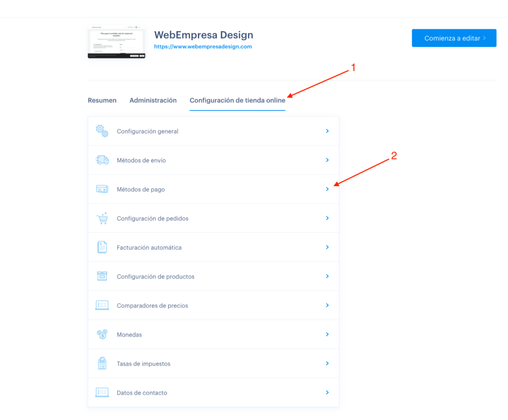Select the Configuración de tienda online tab
The width and height of the screenshot is (508, 420).
coord(238,101)
